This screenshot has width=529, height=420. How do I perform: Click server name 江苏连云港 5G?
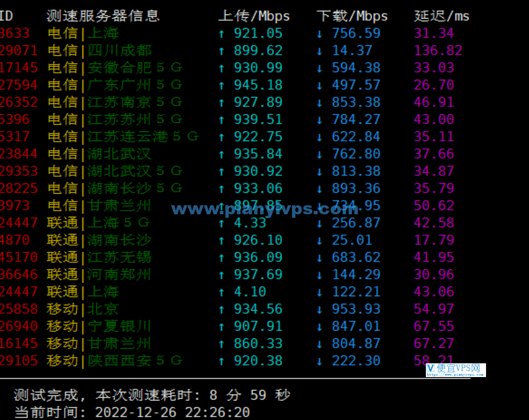(143, 137)
